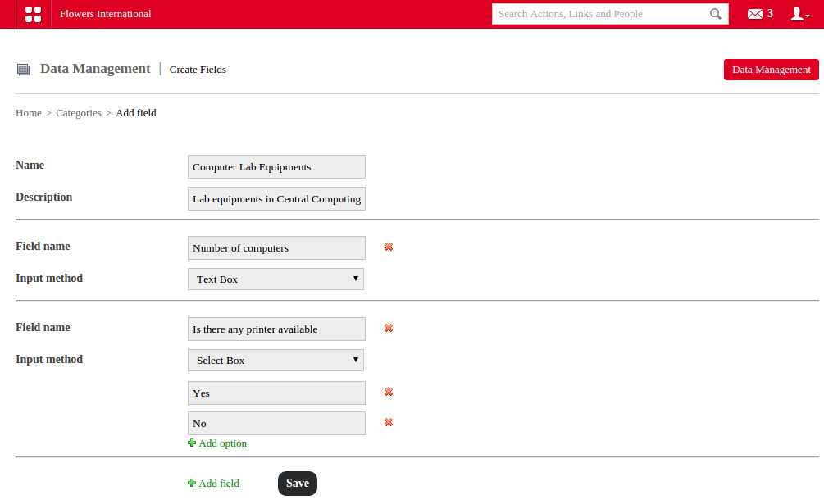This screenshot has height=504, width=824.
Task: Click the search magnifier icon
Action: [x=715, y=14]
